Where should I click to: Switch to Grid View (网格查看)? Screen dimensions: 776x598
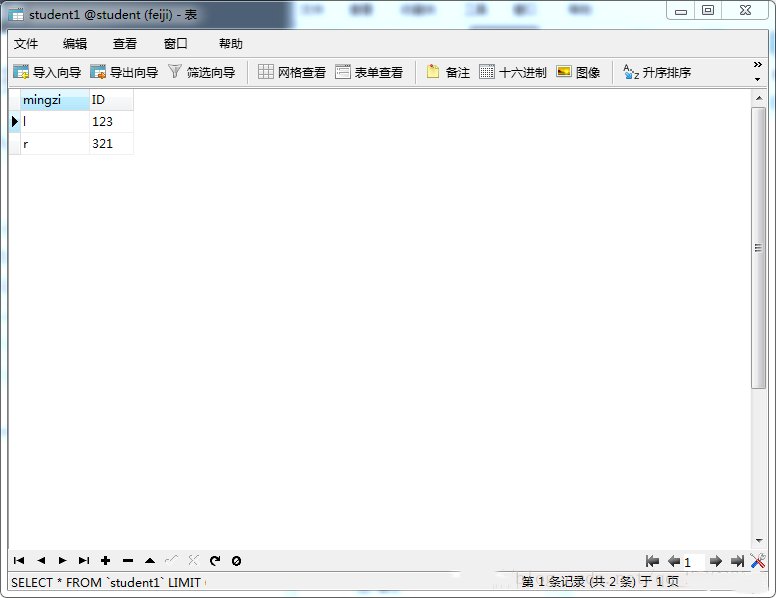291,72
